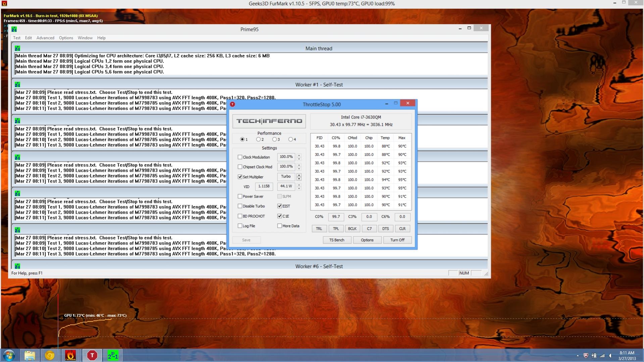Select Performance profile 4
The height and width of the screenshot is (362, 644).
[x=291, y=139]
